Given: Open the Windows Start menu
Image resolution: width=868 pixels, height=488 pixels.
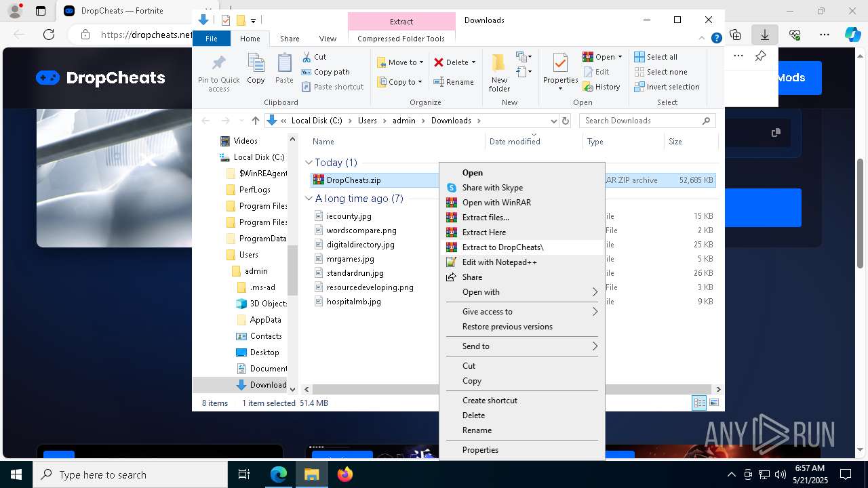Looking at the screenshot, I should click(x=16, y=474).
